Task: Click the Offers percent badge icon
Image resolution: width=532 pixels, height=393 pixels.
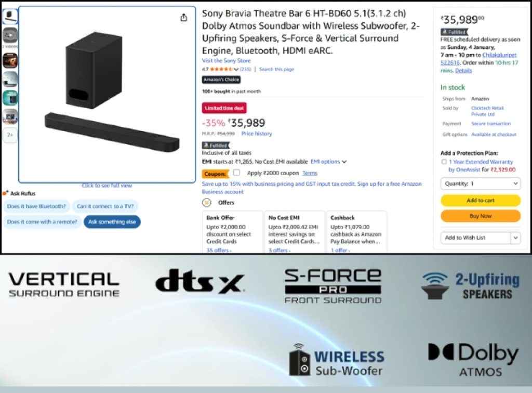Action: tap(207, 203)
